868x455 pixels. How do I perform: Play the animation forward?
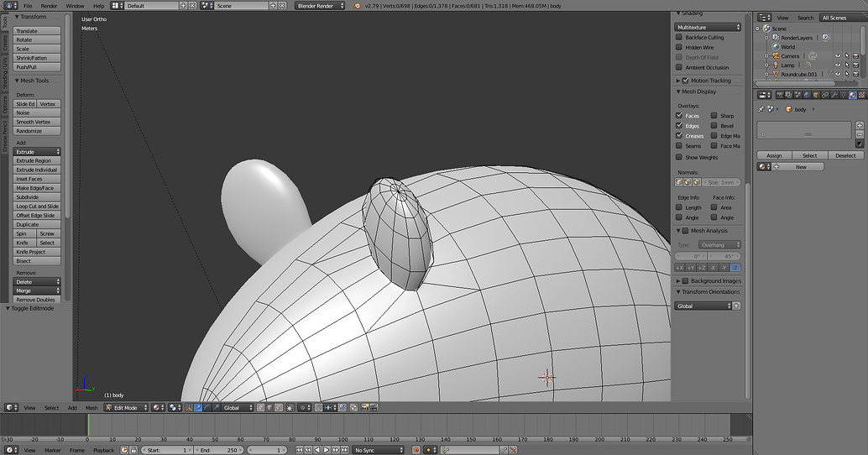tap(326, 450)
